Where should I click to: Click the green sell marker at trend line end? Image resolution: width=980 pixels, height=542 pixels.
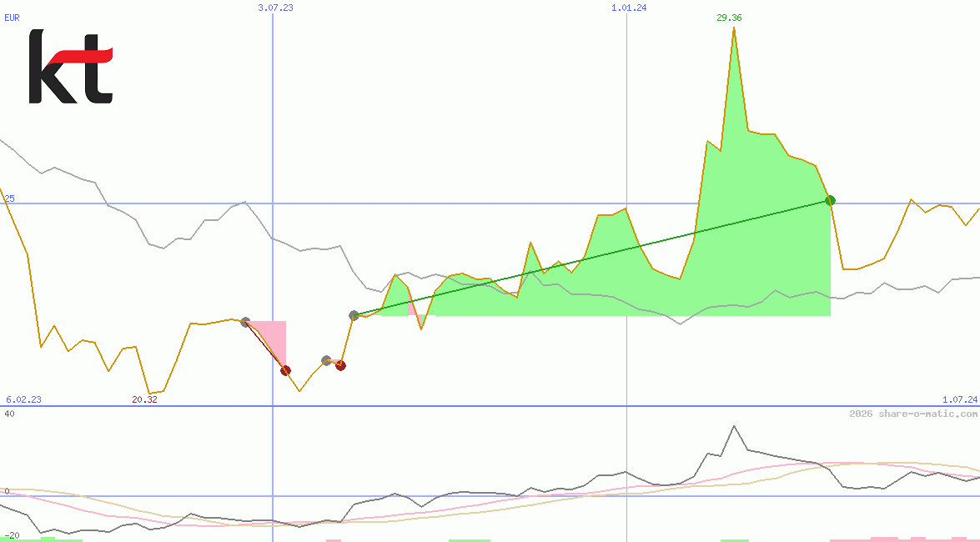pos(830,200)
